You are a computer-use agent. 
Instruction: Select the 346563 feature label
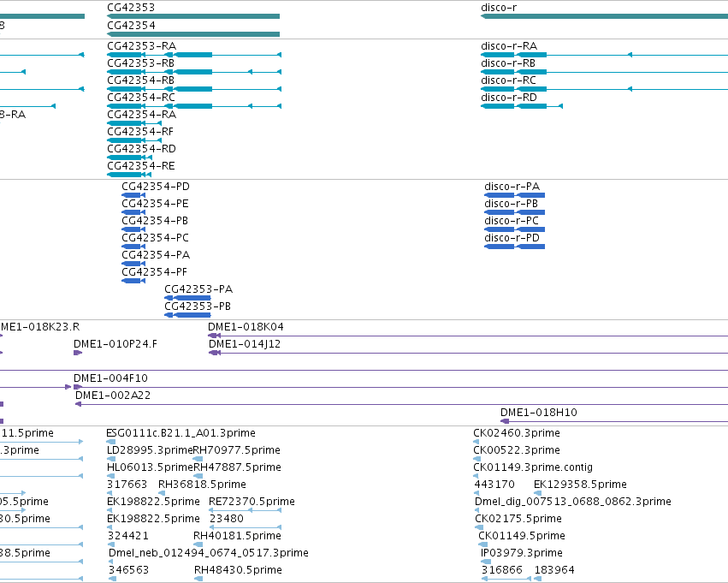point(128,570)
